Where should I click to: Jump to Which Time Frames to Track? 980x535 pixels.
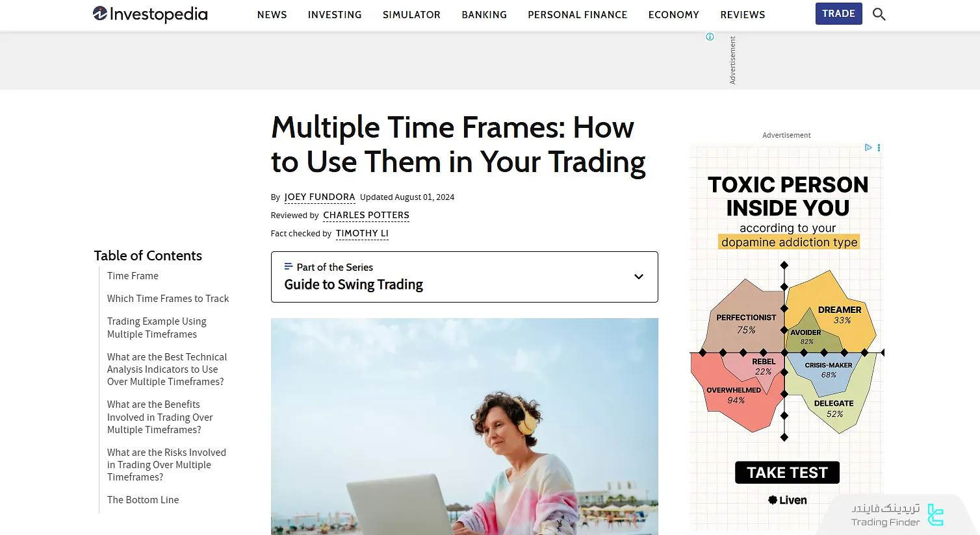[168, 299]
